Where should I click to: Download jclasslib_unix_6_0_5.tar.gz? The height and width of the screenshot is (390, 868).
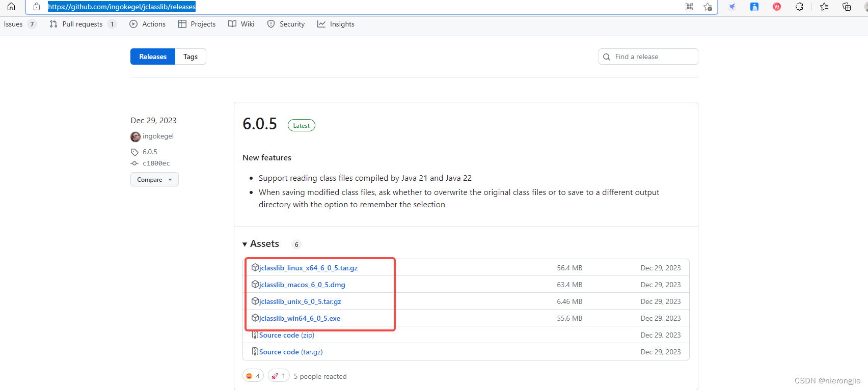pos(300,301)
